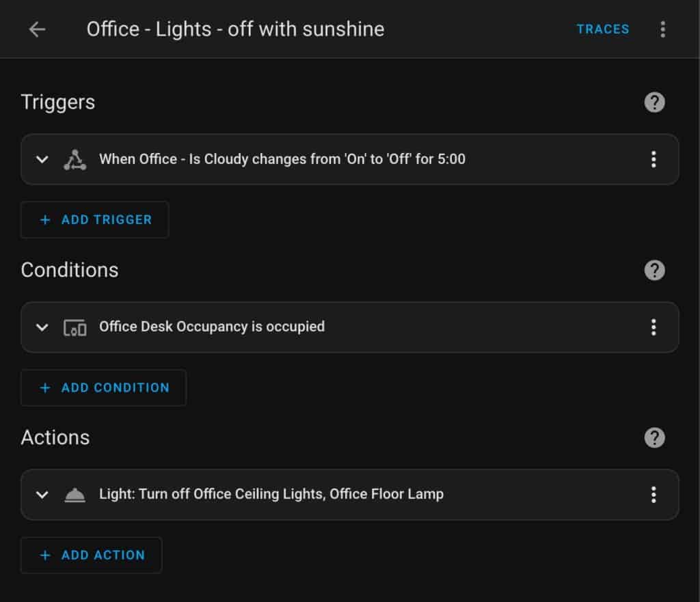Screen dimensions: 700x602
Task: Open Traces for this automation
Action: tap(603, 29)
